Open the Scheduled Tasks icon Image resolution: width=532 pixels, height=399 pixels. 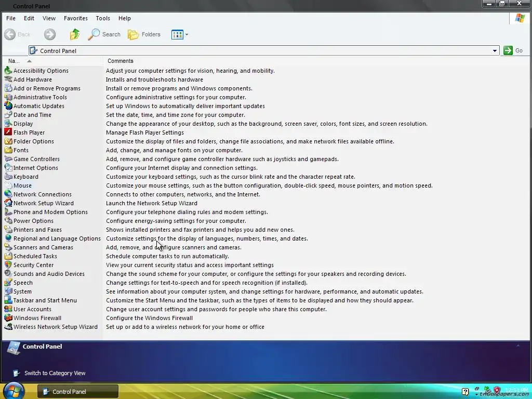[x=8, y=256]
